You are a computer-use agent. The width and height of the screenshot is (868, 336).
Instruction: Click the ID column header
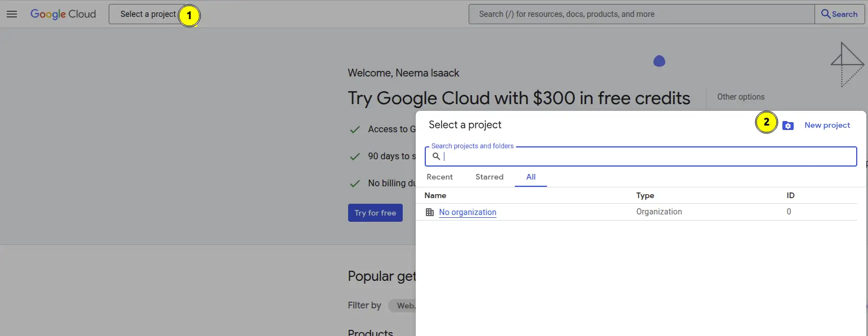coord(790,195)
